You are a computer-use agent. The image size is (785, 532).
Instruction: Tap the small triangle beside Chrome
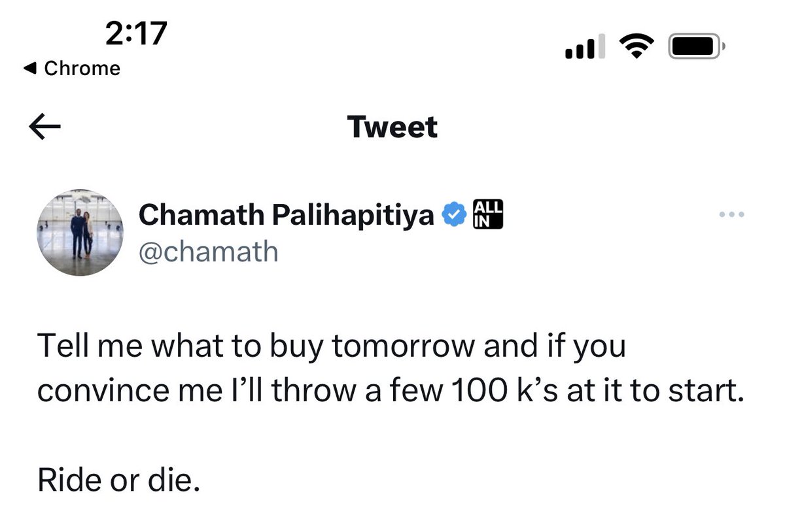28,68
